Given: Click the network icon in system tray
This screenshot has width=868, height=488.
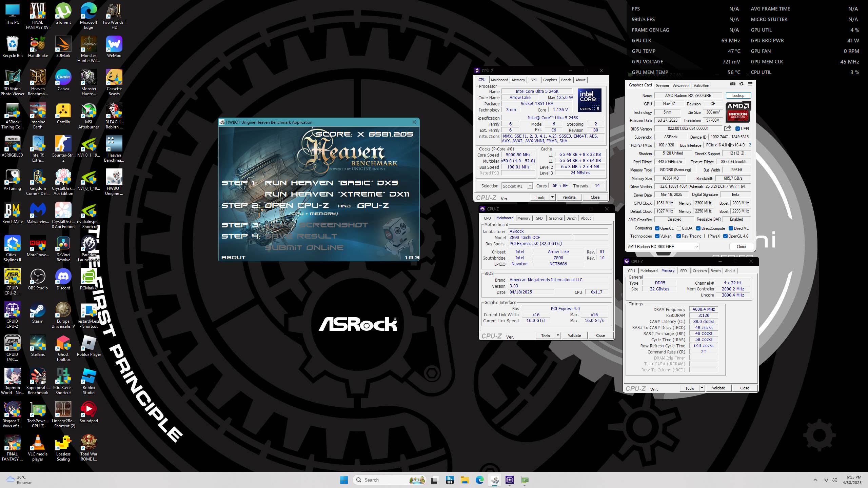Looking at the screenshot, I should click(826, 480).
